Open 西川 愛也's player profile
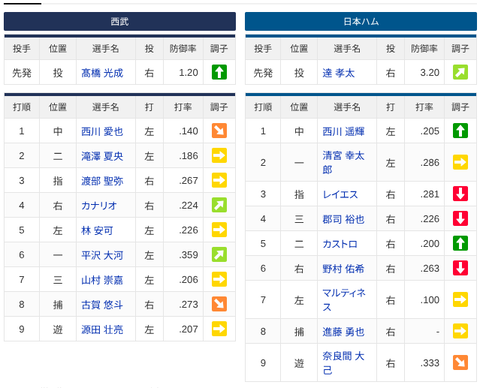 tap(102, 131)
